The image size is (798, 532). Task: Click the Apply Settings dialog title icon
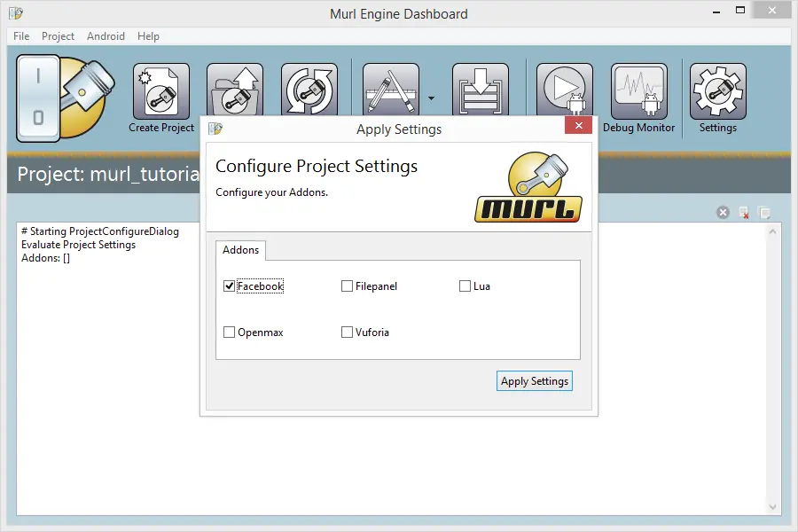pos(215,129)
